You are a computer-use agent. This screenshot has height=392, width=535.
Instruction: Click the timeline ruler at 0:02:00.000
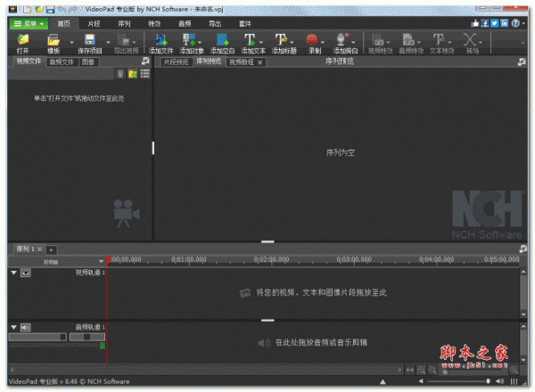[270, 260]
